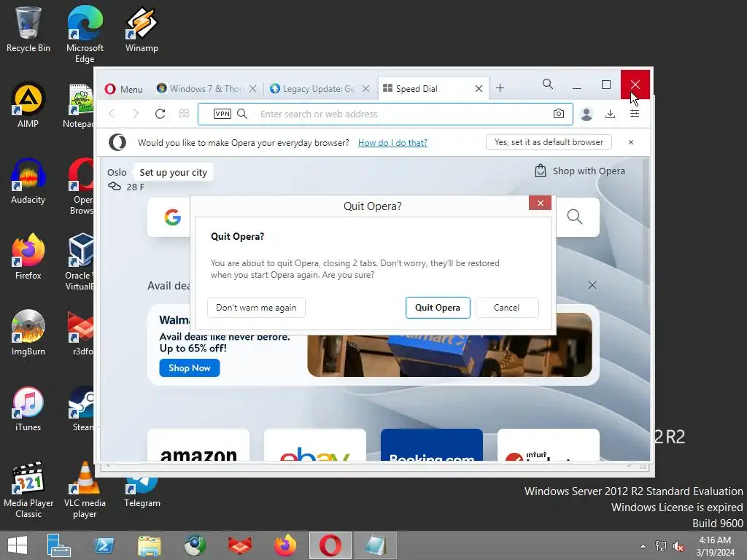Select the Microsoft Edge desktop shortcut

[85, 34]
